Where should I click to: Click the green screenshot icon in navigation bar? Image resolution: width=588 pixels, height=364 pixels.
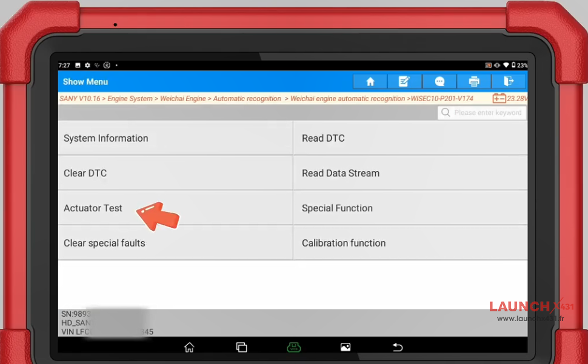point(293,347)
